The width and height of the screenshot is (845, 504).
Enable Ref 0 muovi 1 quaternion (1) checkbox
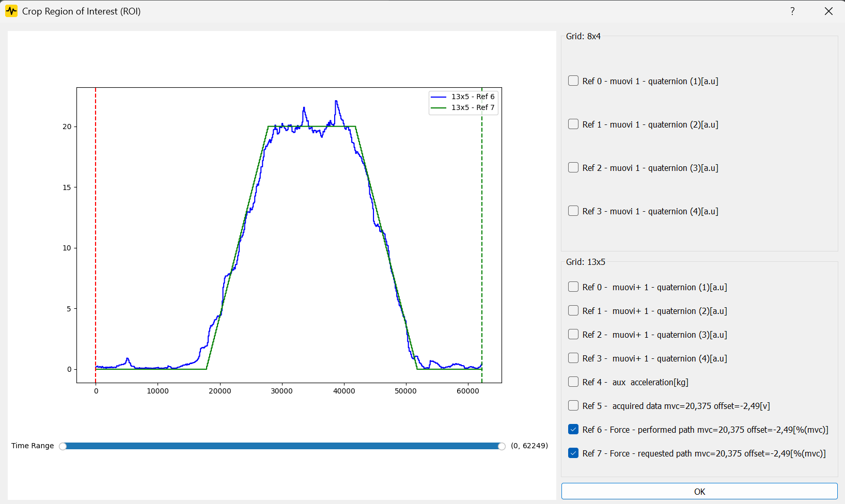[x=573, y=81]
